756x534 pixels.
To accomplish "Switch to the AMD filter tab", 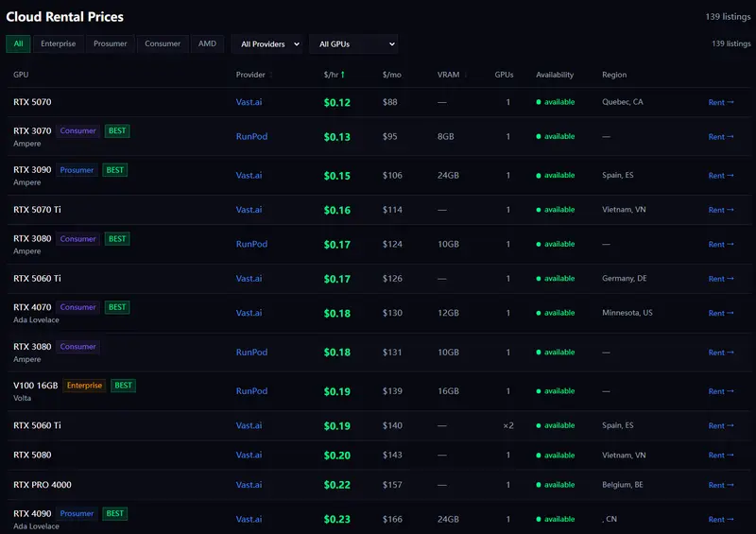I will click(207, 43).
